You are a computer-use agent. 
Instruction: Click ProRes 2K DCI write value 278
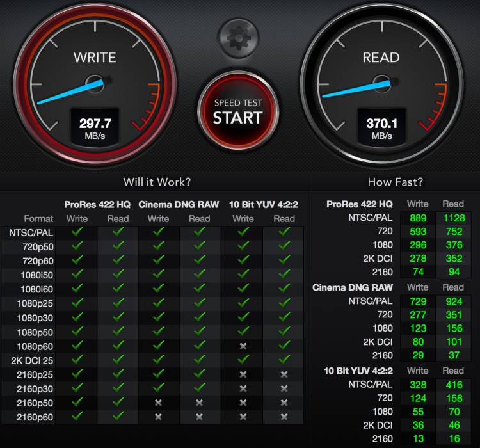pyautogui.click(x=418, y=259)
